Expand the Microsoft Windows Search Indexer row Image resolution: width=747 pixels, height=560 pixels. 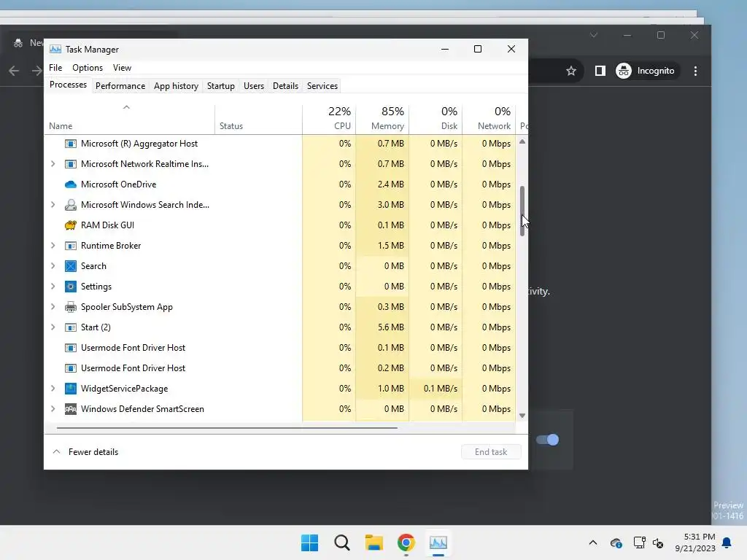(53, 205)
